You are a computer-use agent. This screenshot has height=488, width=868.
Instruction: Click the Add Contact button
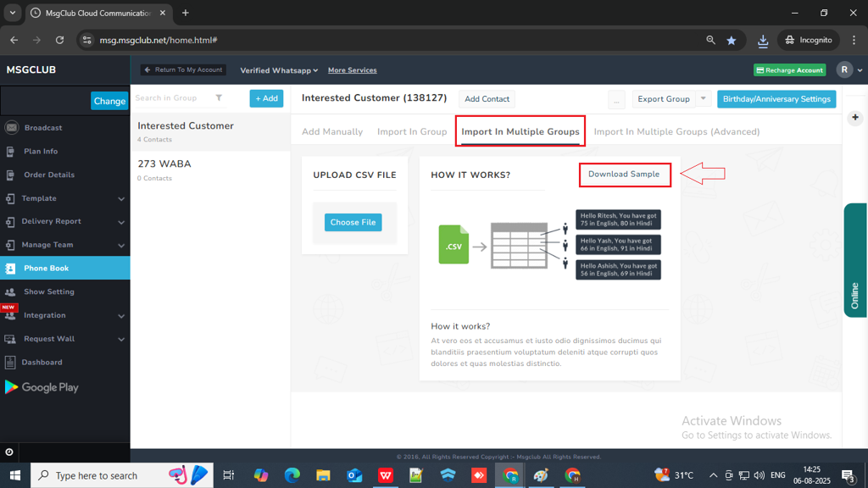click(x=487, y=99)
